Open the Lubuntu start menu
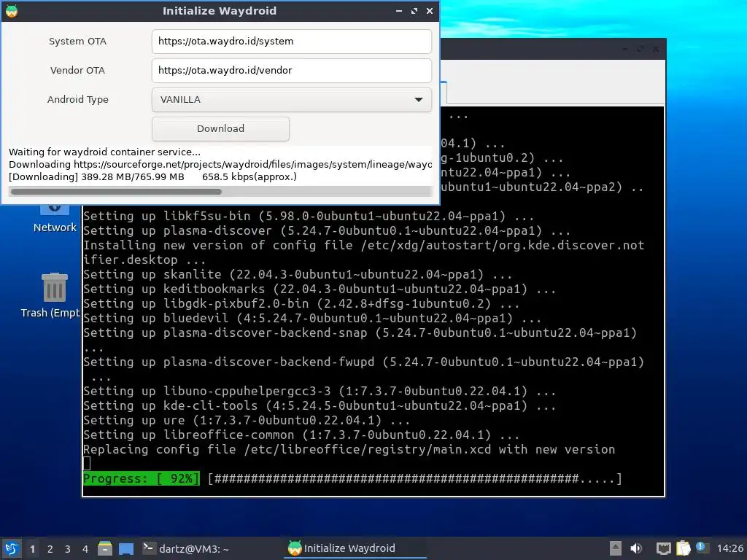This screenshot has width=747, height=560. tap(12, 548)
